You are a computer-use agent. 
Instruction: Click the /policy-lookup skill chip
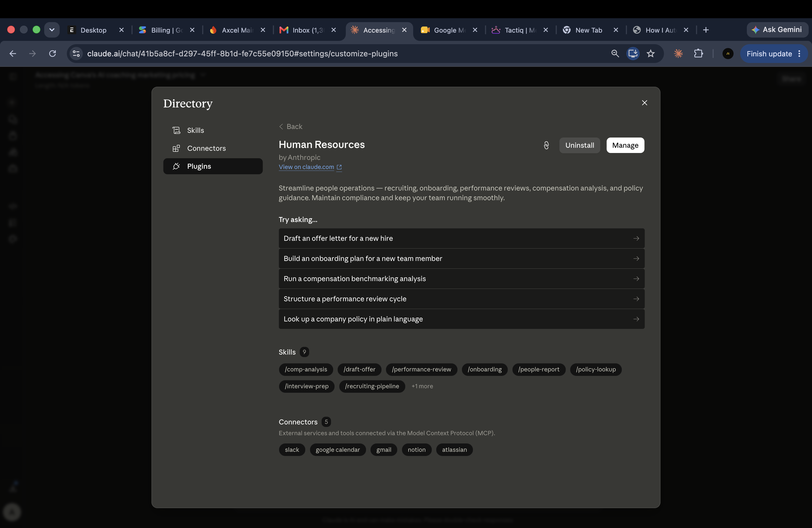[596, 369]
